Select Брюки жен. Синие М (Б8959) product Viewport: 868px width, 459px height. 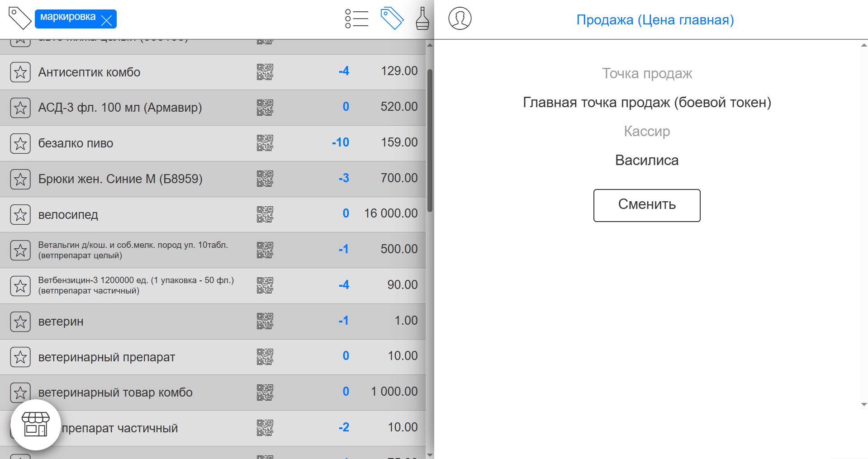pyautogui.click(x=120, y=179)
